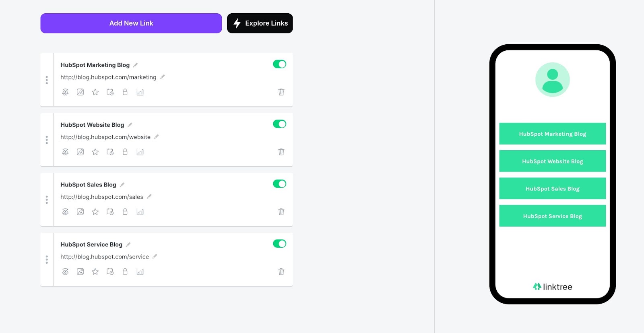Grab the drag handle on HubSpot Sales Blog
This screenshot has width=644, height=333.
pyautogui.click(x=47, y=200)
